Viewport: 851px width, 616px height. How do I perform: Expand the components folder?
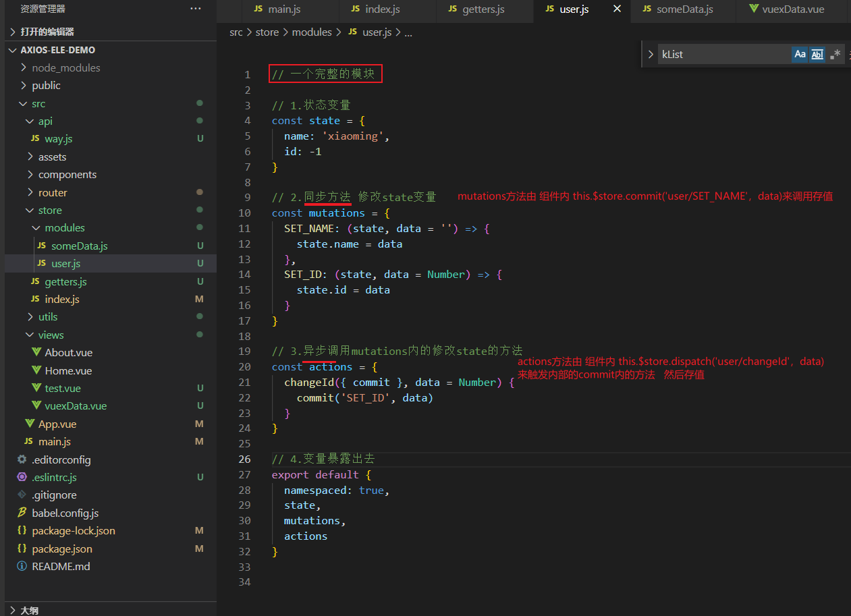click(111, 174)
